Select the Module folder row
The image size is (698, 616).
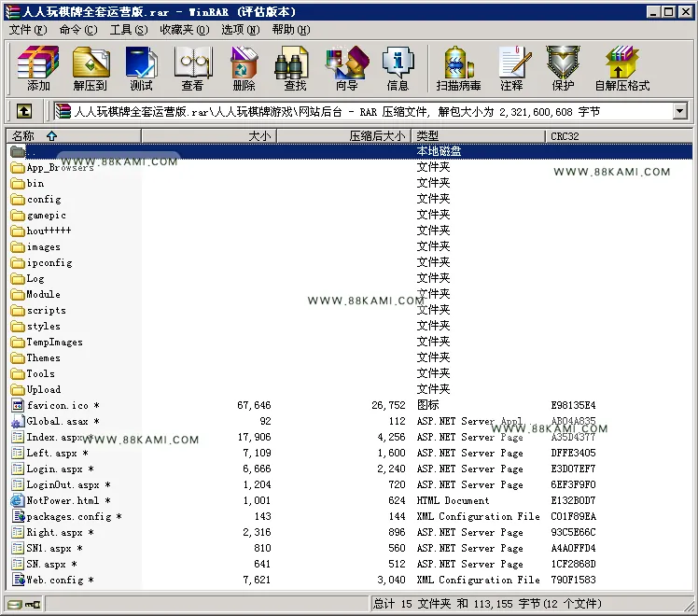point(349,295)
